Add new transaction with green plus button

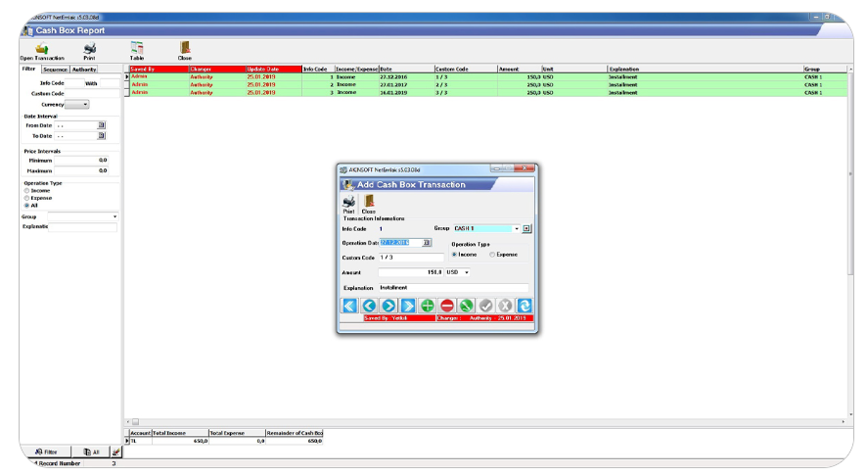[x=428, y=306]
